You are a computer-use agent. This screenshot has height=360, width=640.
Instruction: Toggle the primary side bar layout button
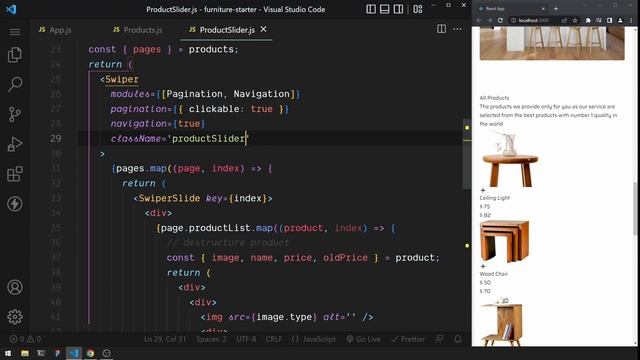coord(371,9)
